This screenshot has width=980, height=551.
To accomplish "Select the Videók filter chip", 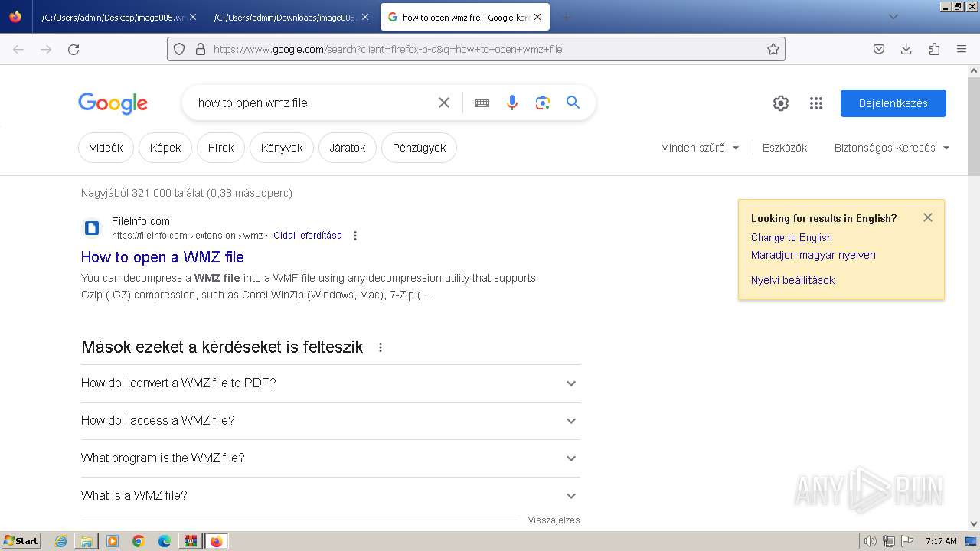I will point(106,148).
